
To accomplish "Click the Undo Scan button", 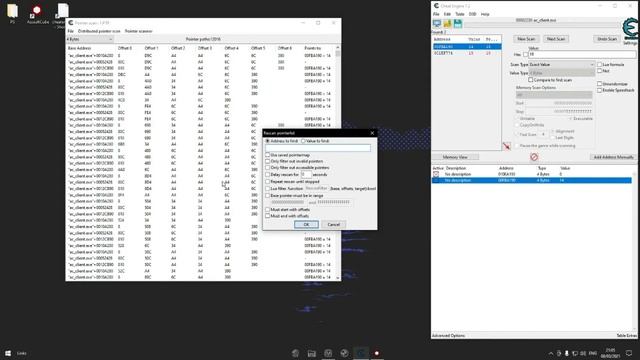I will click(607, 39).
